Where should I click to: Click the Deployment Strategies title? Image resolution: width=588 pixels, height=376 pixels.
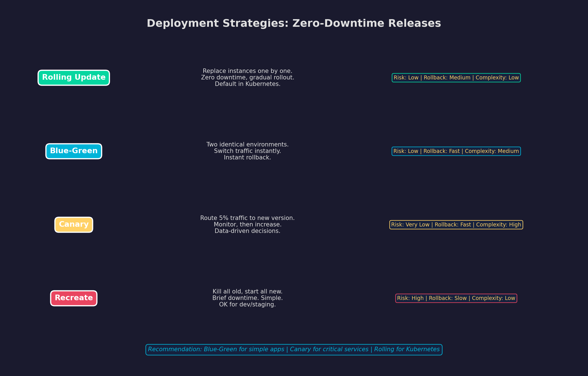(294, 23)
